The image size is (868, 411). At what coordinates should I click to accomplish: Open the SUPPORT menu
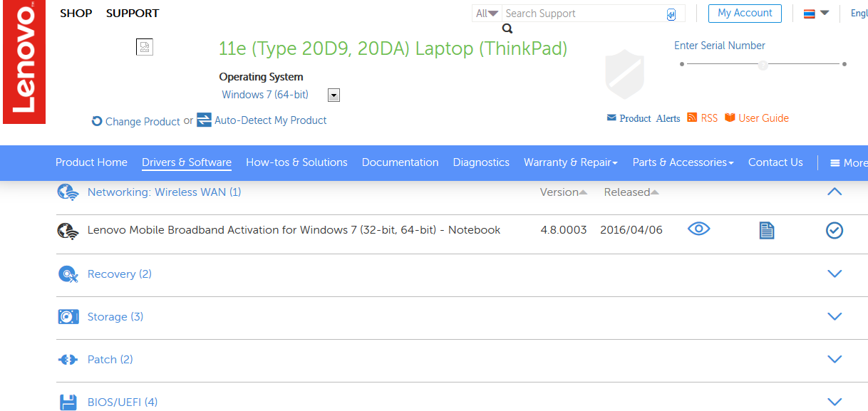[x=133, y=14]
